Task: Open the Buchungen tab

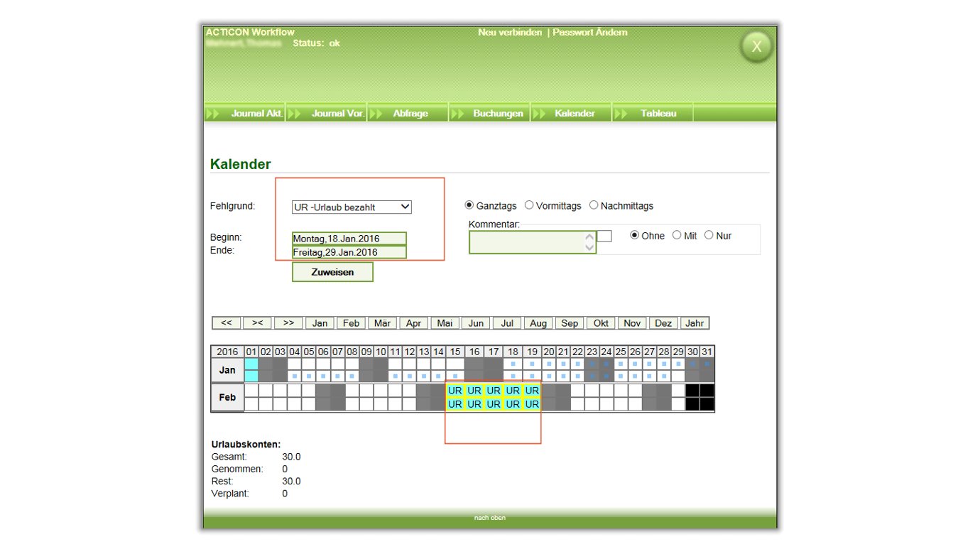Action: click(498, 114)
